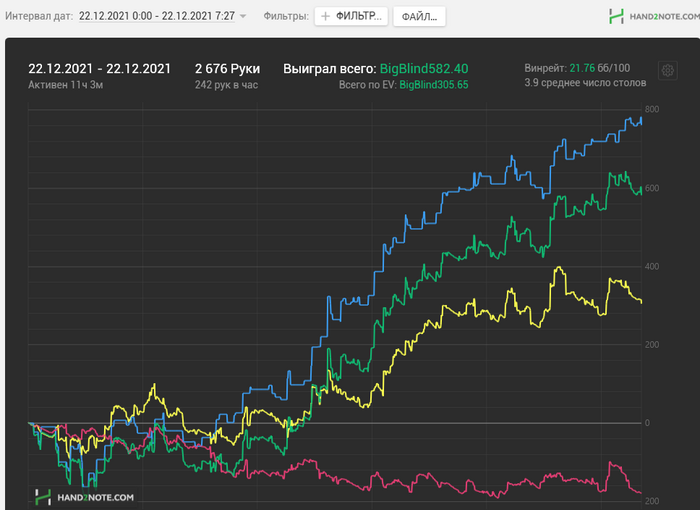The image size is (700, 510).
Task: Click '3.9 среднее число столов' text
Action: click(585, 83)
